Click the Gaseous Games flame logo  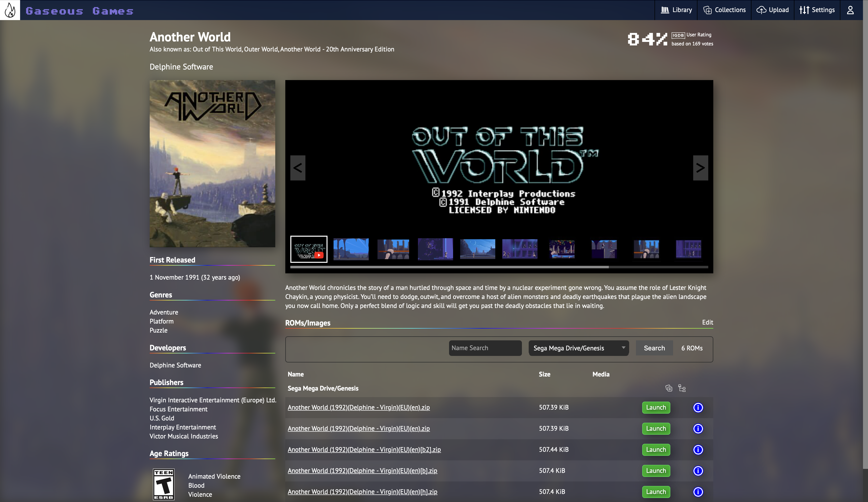click(x=10, y=10)
